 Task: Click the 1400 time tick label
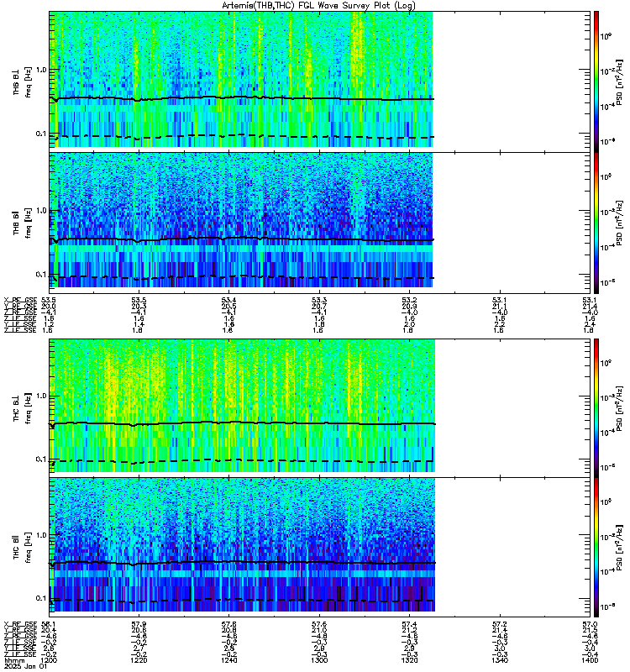590,660
